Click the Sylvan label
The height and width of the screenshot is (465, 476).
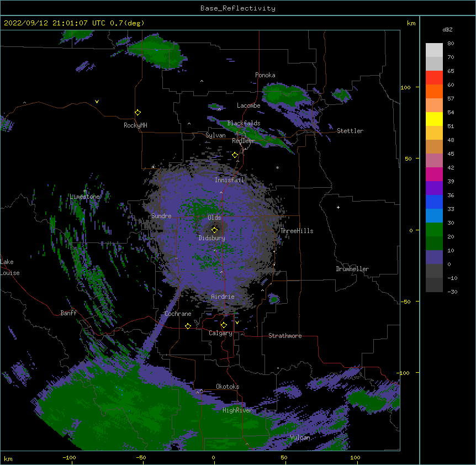coord(215,135)
